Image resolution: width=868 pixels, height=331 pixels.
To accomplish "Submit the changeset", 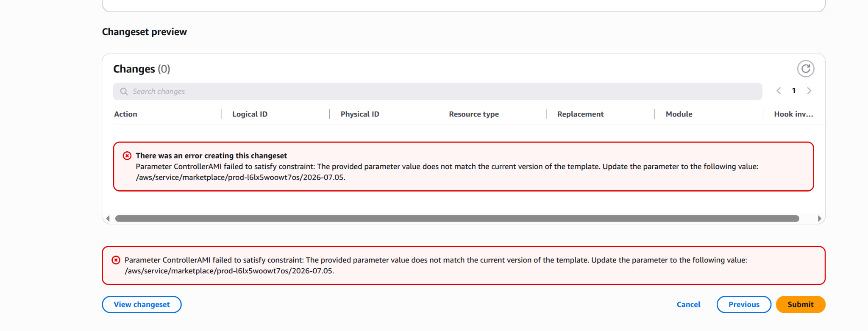I will (800, 304).
